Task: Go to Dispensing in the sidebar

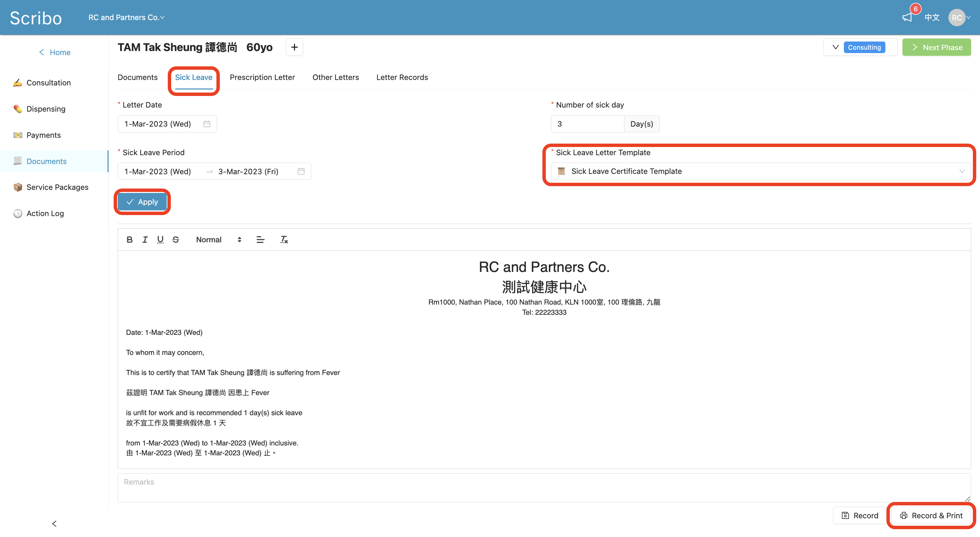Action: [46, 109]
